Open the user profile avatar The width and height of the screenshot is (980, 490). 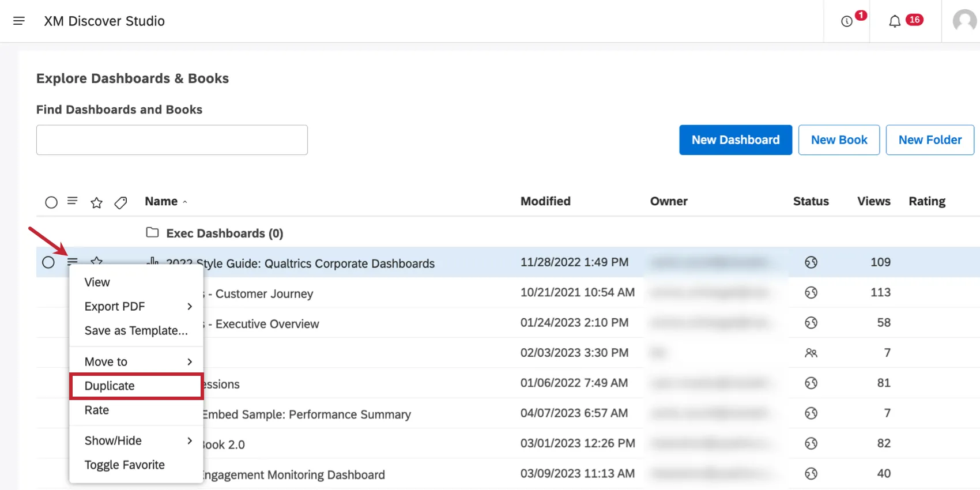[x=964, y=21]
